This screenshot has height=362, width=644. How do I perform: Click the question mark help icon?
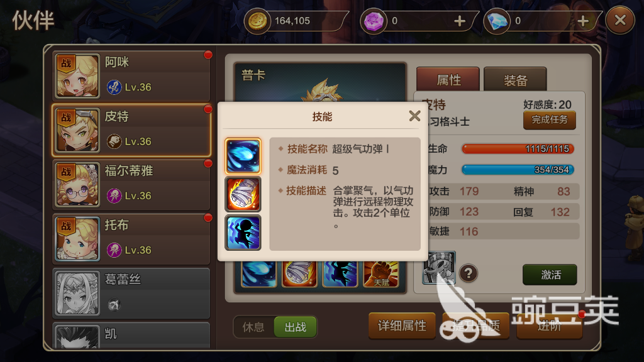pyautogui.click(x=468, y=273)
